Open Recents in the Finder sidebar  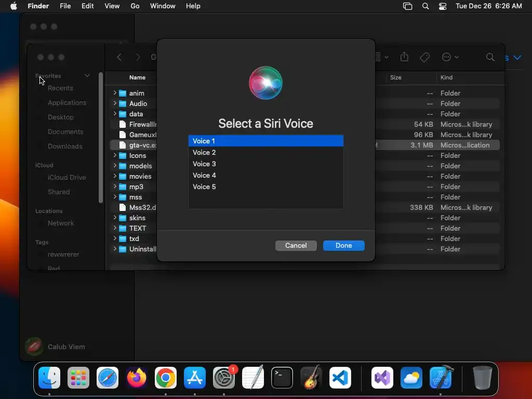click(60, 88)
